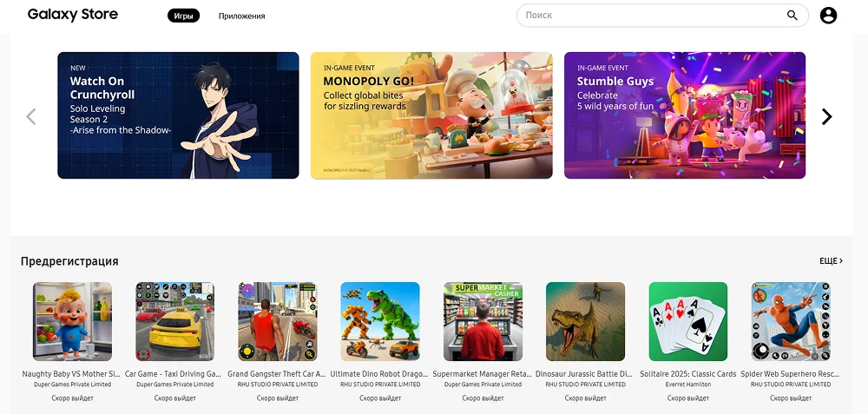Viewport: 868px width, 414px height.
Task: Open the Crunchyroll Solo Leveling banner
Action: tap(178, 115)
